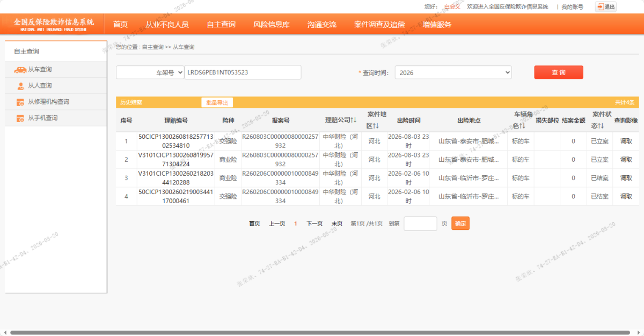The image size is (644, 336).
Task: Open the 自主查询 menu in top bar
Action: 221,24
